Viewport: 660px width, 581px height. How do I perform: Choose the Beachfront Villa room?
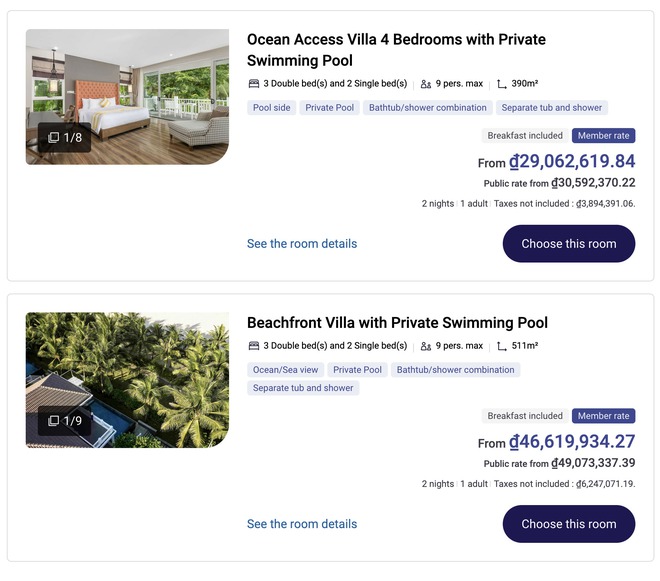[x=568, y=524]
